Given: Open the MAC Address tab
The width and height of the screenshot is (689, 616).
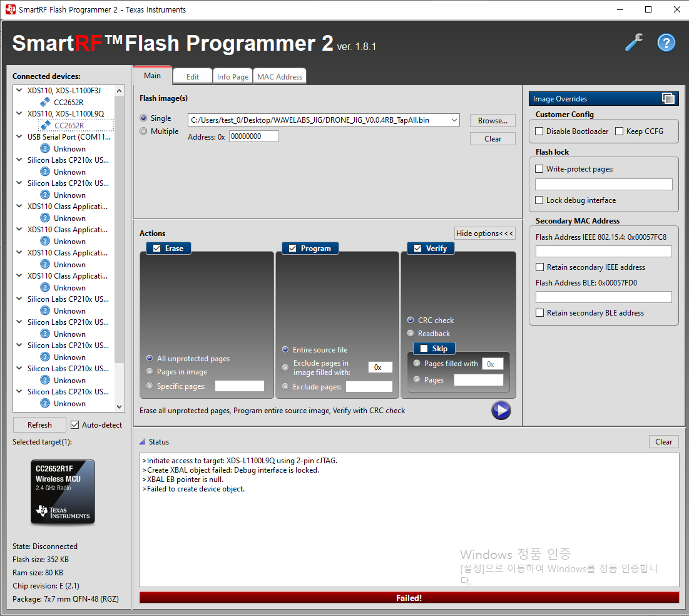Looking at the screenshot, I should pyautogui.click(x=280, y=76).
